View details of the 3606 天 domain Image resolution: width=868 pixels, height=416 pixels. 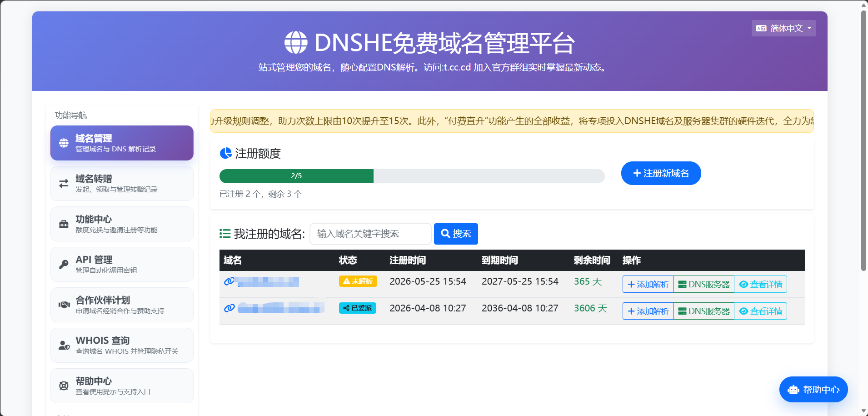pyautogui.click(x=761, y=311)
